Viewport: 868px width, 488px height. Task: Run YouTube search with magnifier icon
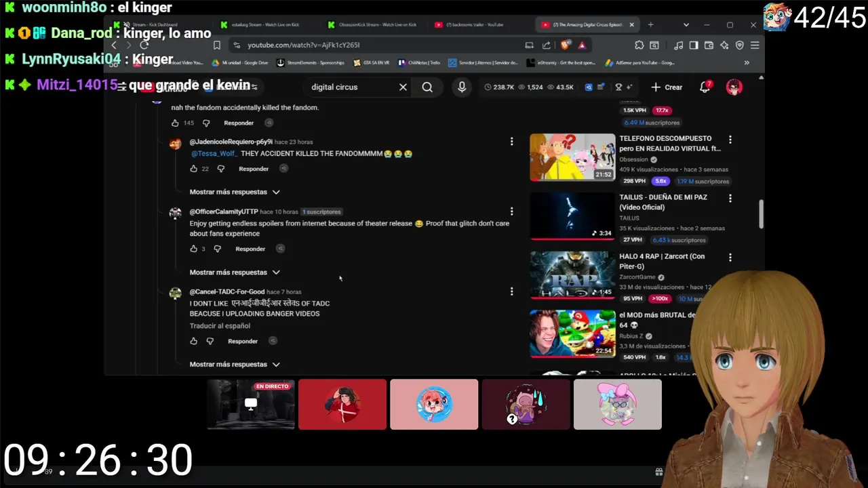[x=427, y=87]
